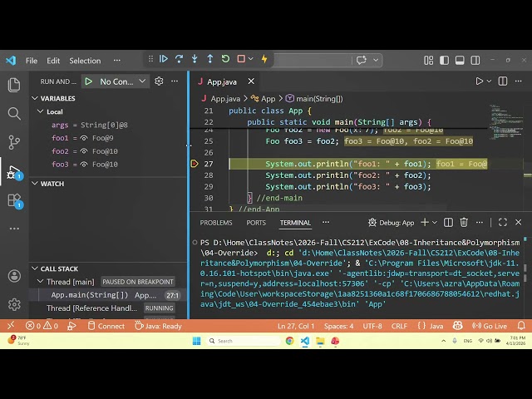The image size is (532, 399).
Task: Change the CRLF line ending setting
Action: point(399,326)
